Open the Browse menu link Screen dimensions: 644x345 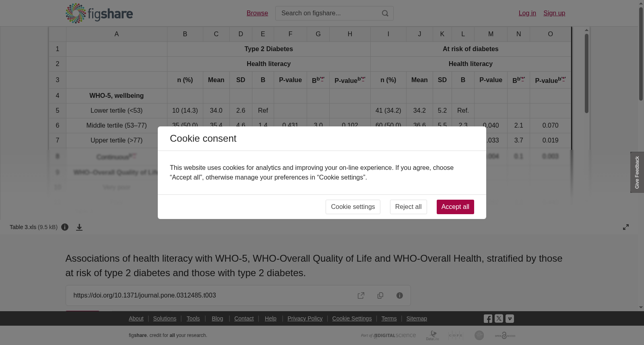(x=257, y=13)
